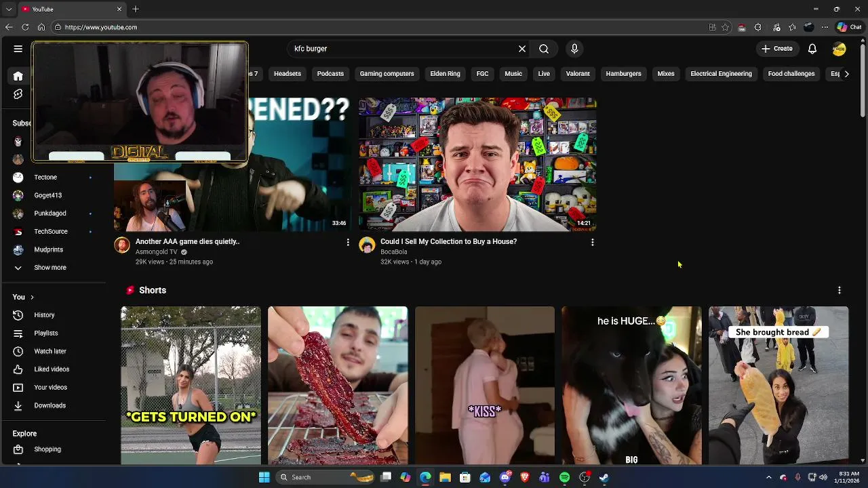The image size is (868, 488).
Task: Go back in browser
Action: coord(9,27)
